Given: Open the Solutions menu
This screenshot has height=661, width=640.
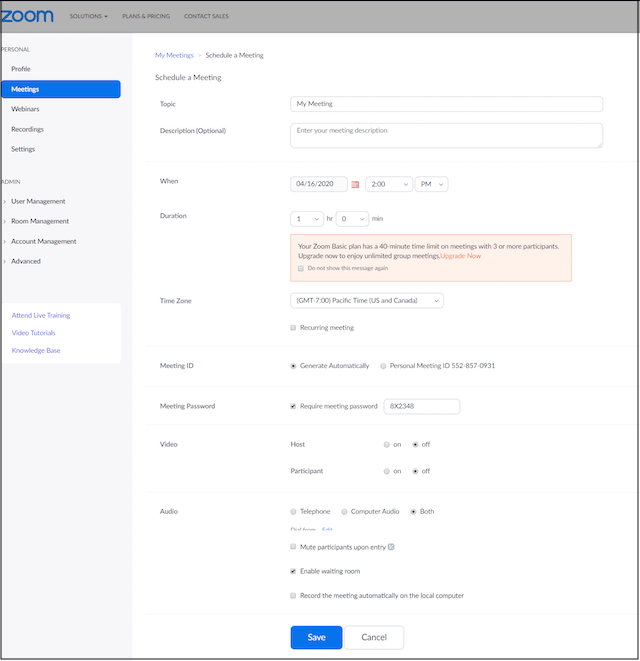Looking at the screenshot, I should pos(88,17).
